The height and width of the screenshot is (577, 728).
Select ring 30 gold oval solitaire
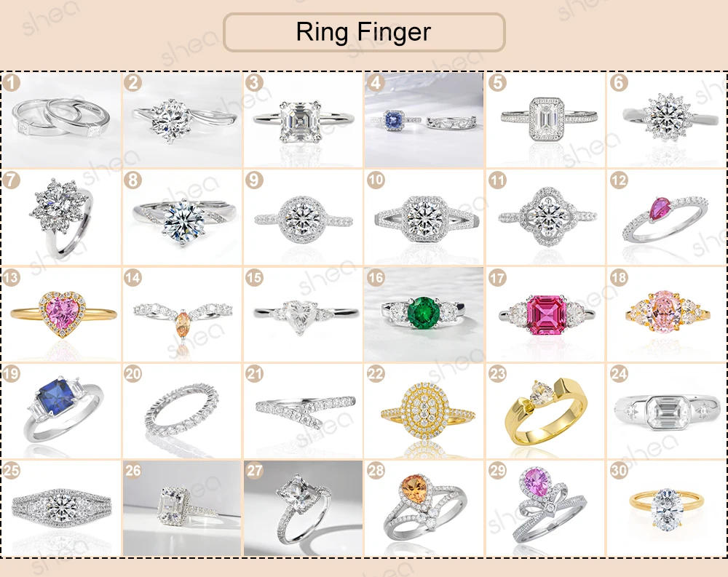[x=667, y=509]
